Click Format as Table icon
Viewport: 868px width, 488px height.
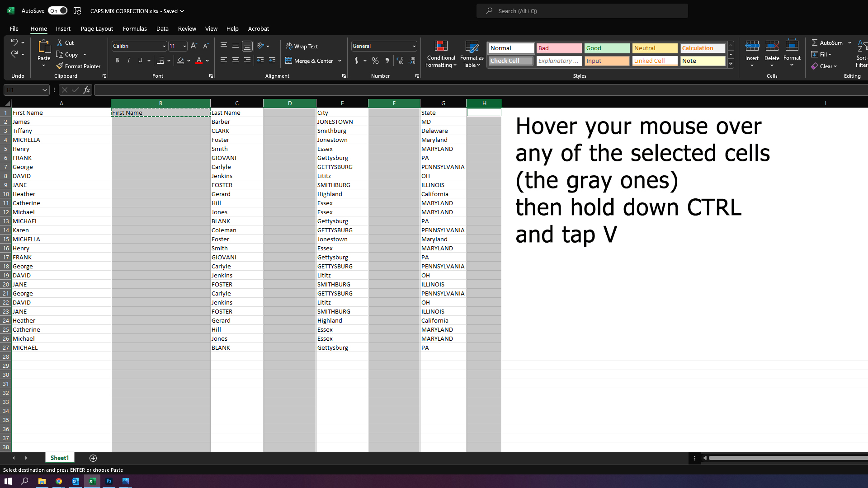pyautogui.click(x=472, y=54)
